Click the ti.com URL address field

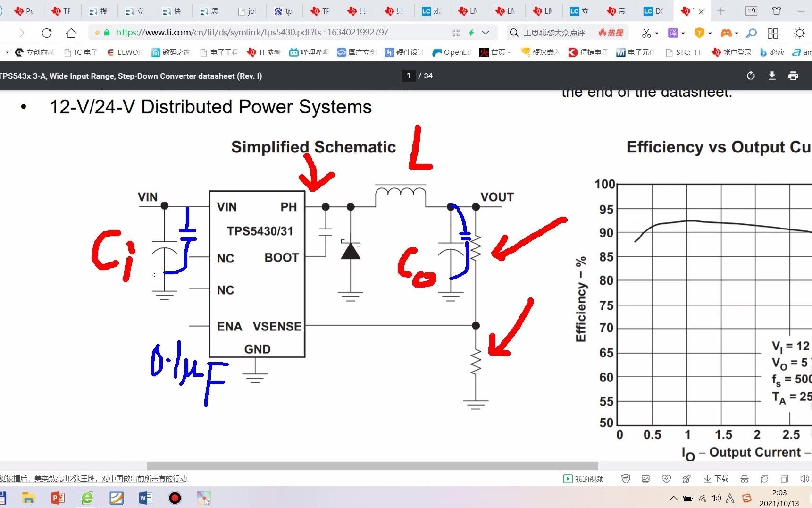click(x=252, y=33)
